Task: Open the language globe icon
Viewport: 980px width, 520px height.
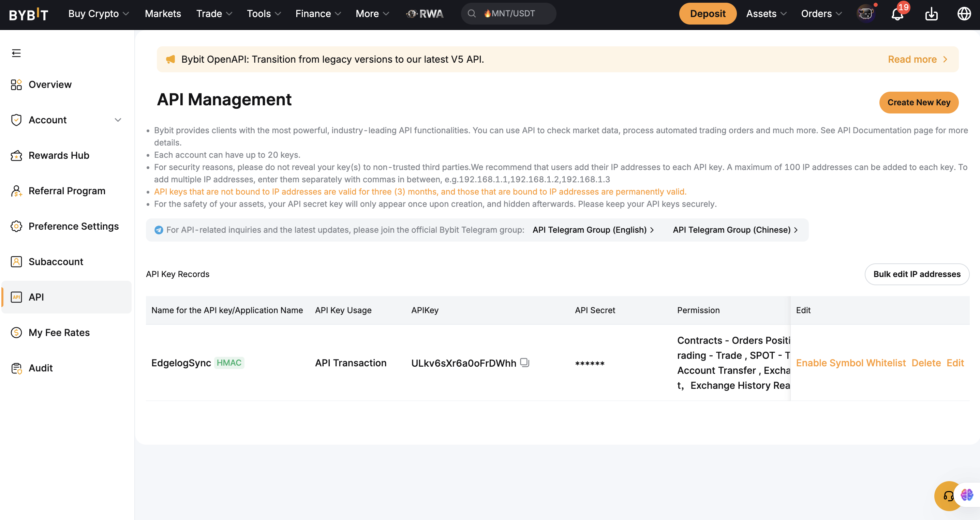Action: [x=964, y=14]
